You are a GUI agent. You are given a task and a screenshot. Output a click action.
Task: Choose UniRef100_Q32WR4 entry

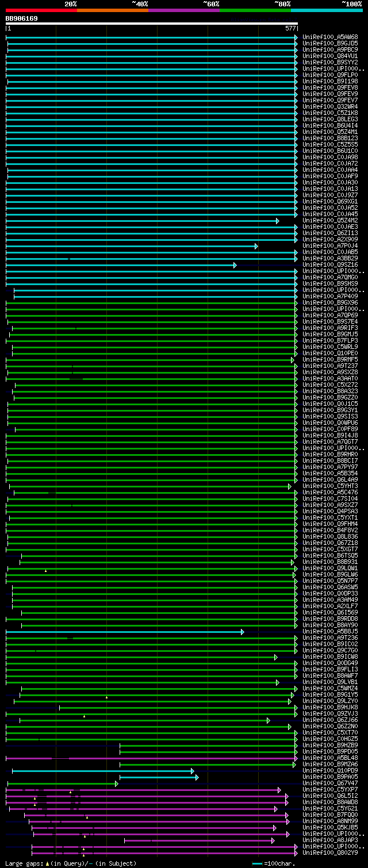(x=330, y=106)
